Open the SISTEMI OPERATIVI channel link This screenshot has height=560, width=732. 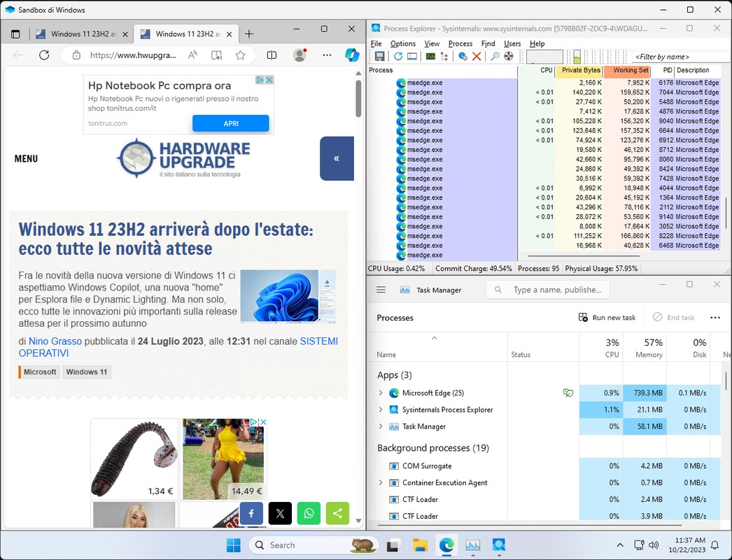coord(178,347)
